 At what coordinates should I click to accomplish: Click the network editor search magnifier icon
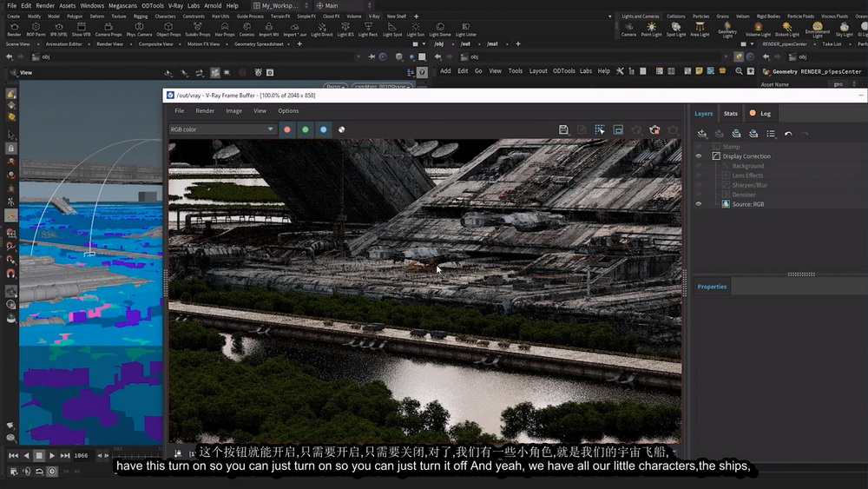(x=739, y=71)
